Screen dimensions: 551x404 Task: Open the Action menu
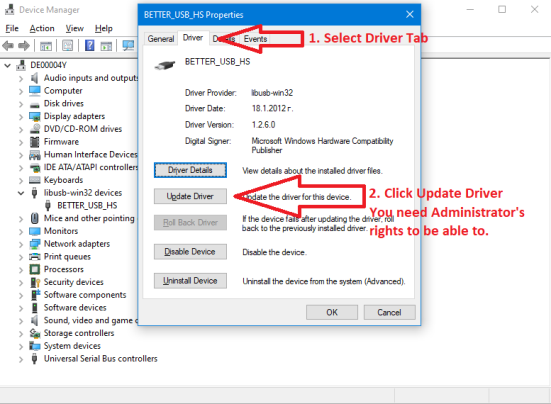(x=42, y=28)
